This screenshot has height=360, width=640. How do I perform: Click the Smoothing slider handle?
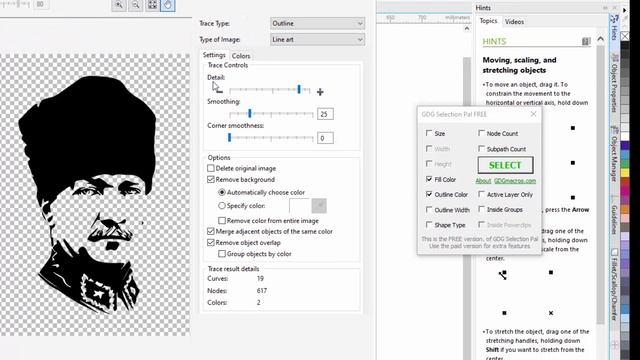click(250, 113)
